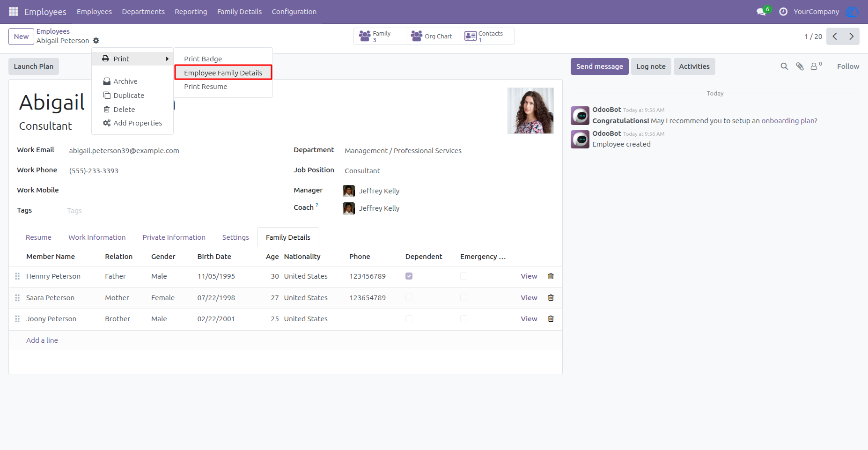Screen dimensions: 868x450
Task: Open the Configuration menu
Action: (294, 12)
